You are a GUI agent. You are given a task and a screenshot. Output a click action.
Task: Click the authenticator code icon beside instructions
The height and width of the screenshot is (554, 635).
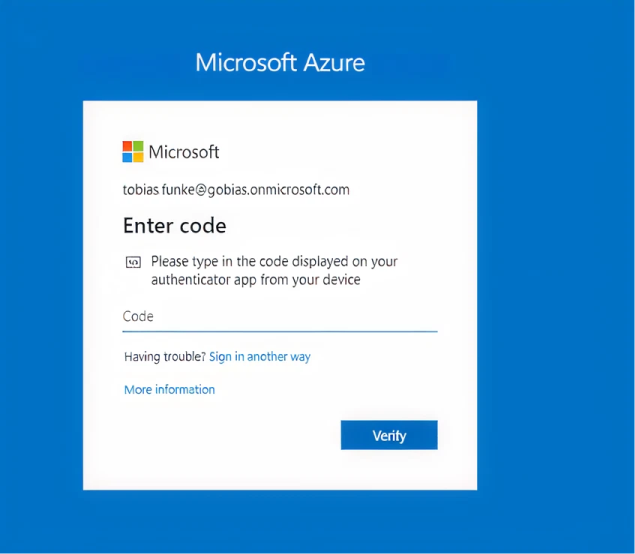[133, 262]
